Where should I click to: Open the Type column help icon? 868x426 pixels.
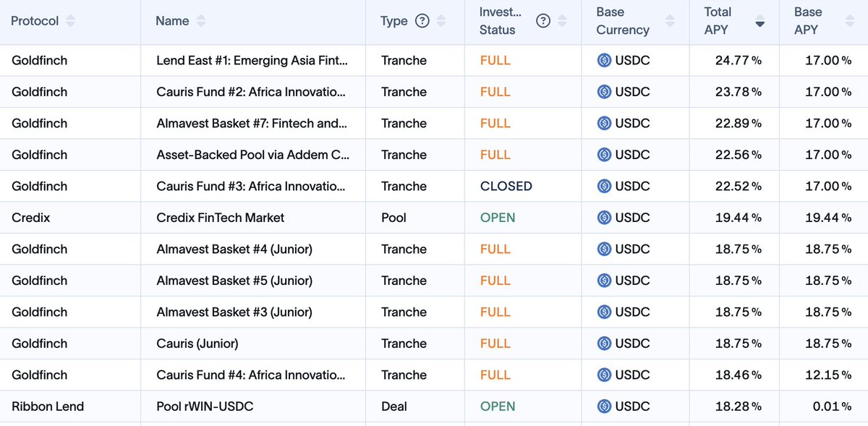tap(422, 21)
